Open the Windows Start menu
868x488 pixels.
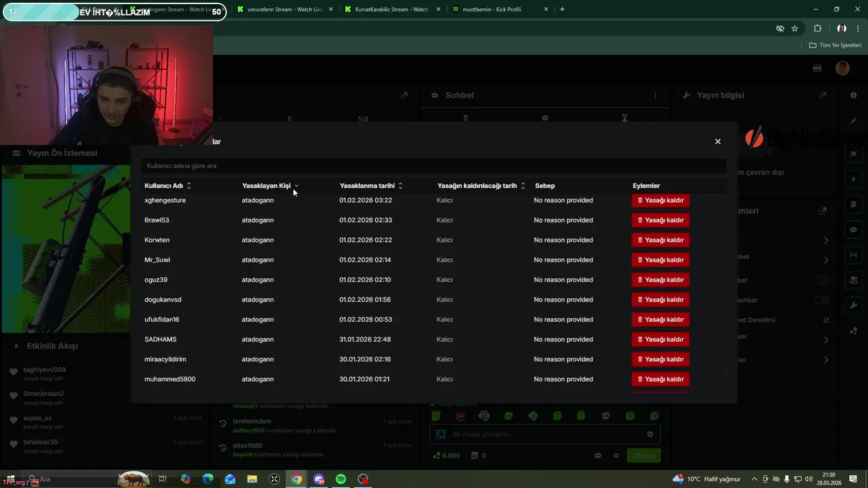point(10,479)
